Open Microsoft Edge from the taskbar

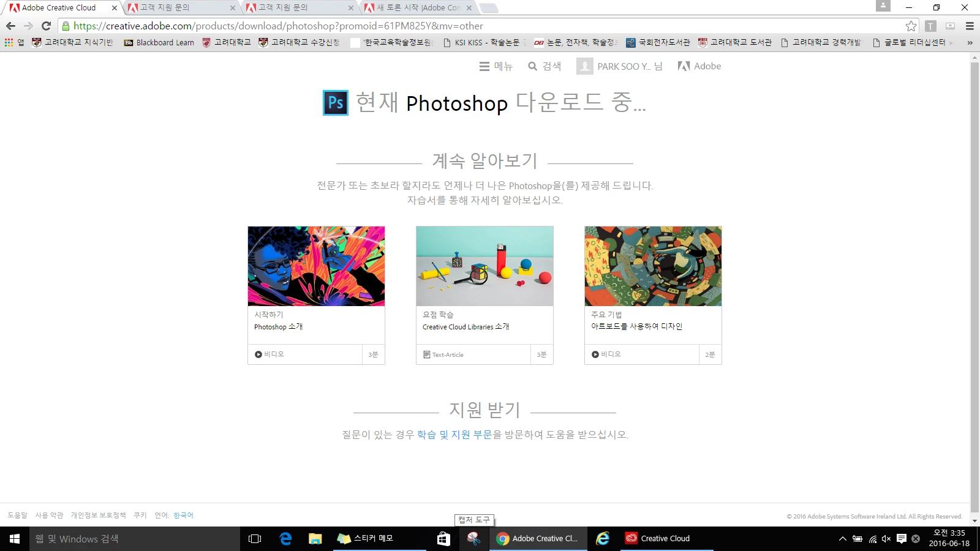pos(285,539)
